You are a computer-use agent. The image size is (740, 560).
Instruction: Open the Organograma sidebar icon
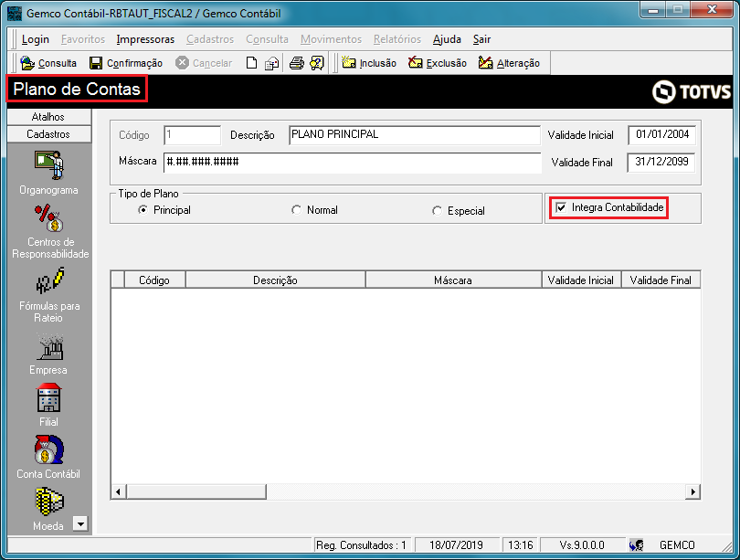(x=48, y=165)
